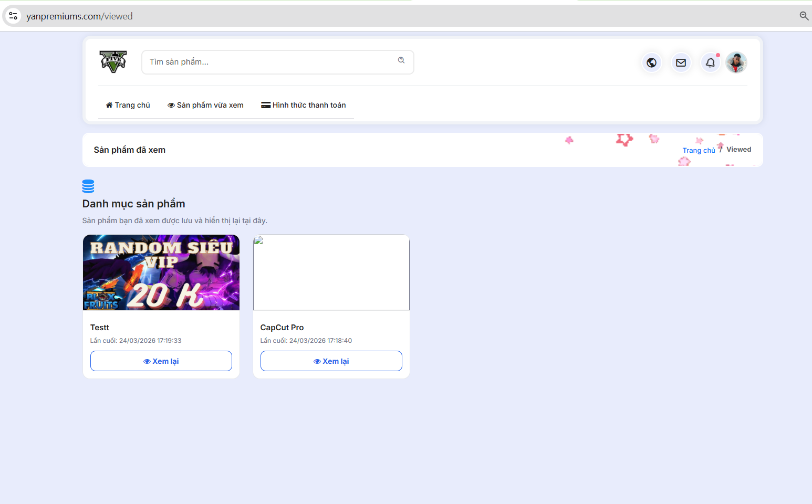Open the Sản phẩm vừa xem menu item

click(x=205, y=105)
